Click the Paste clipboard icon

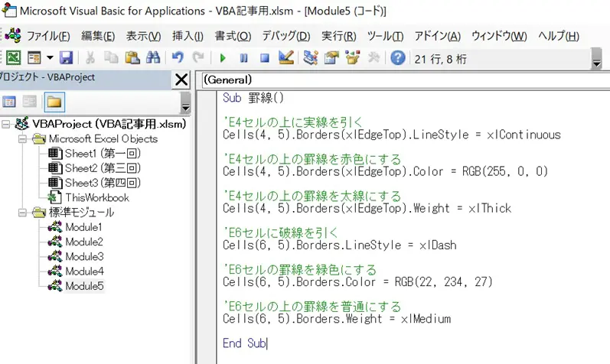coord(132,58)
